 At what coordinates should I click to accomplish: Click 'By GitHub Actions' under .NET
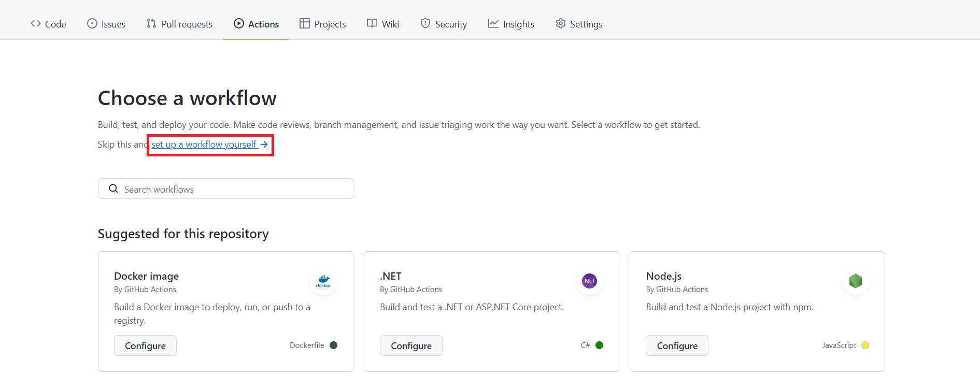pos(411,290)
